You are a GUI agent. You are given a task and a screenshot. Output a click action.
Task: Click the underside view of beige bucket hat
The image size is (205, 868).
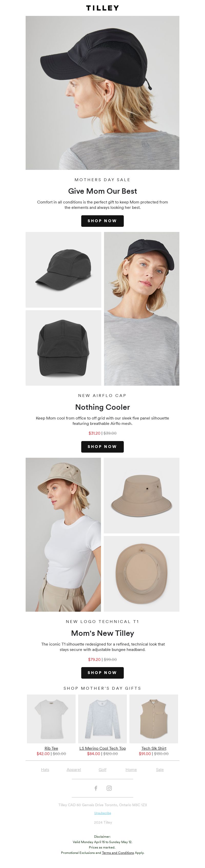[141, 573]
